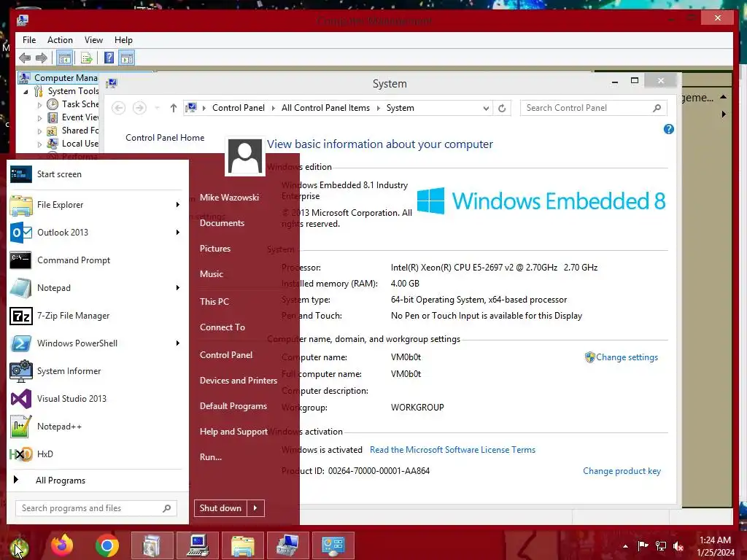The image size is (747, 560).
Task: Expand File Explorer submenu arrow
Action: (x=178, y=205)
